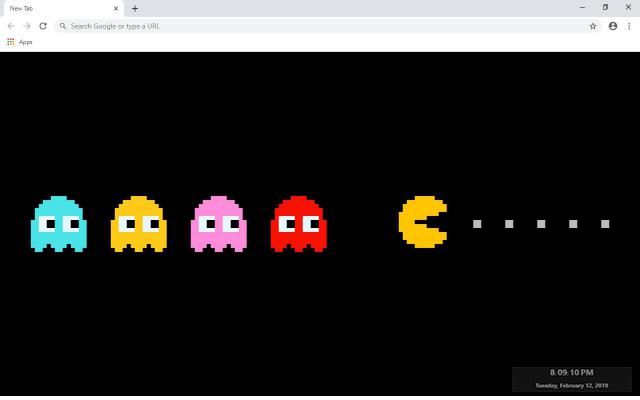
Task: Restore down the browser window
Action: tap(605, 7)
